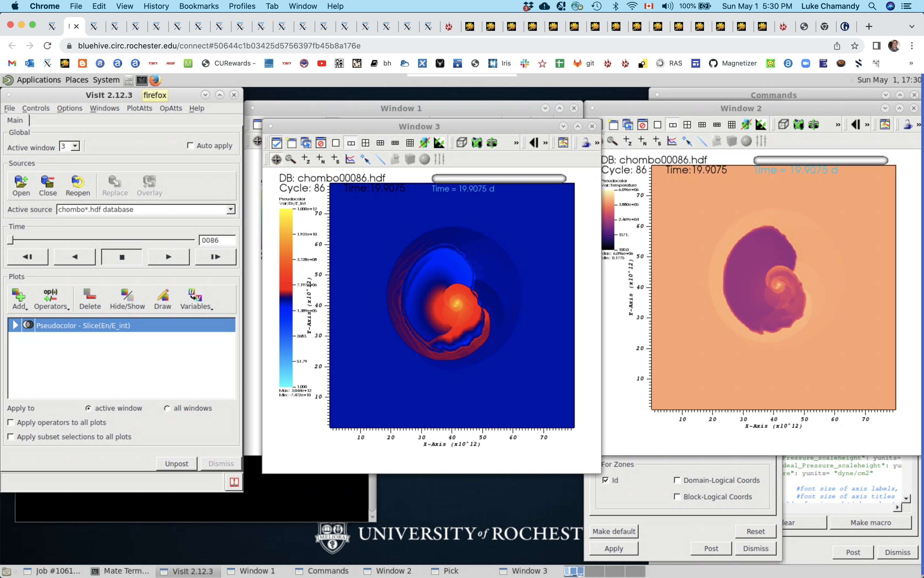Open the VisIt Controls menu
The width and height of the screenshot is (924, 578).
point(36,108)
